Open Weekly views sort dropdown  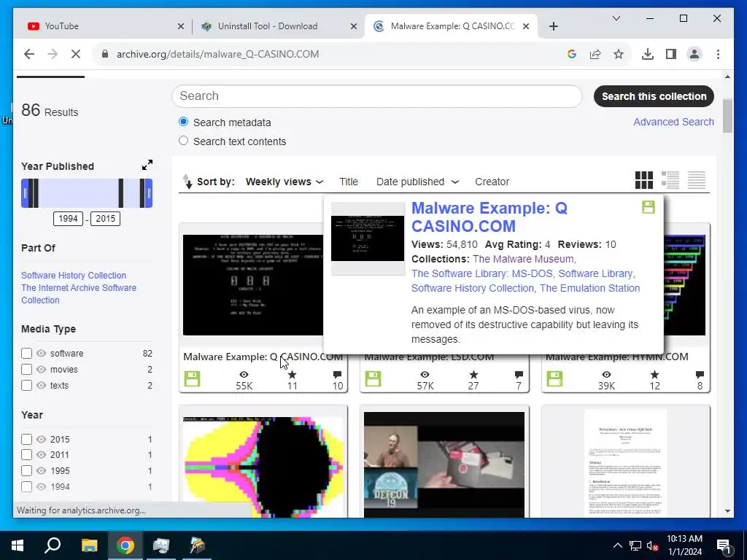coord(285,182)
